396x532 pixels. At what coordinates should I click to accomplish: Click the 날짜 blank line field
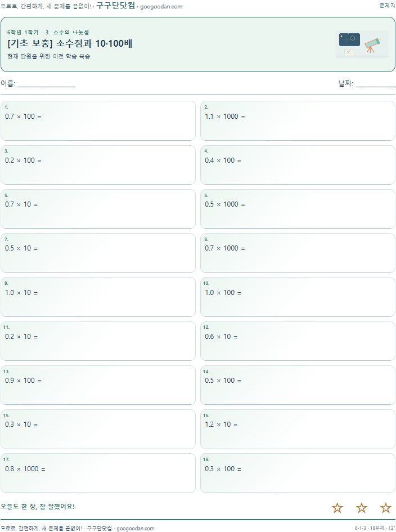[375, 84]
